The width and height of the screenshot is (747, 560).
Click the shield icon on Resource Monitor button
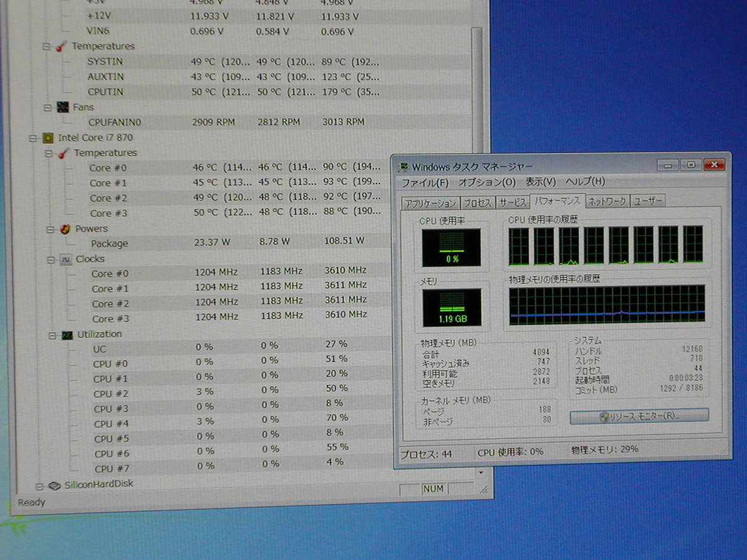click(x=603, y=417)
